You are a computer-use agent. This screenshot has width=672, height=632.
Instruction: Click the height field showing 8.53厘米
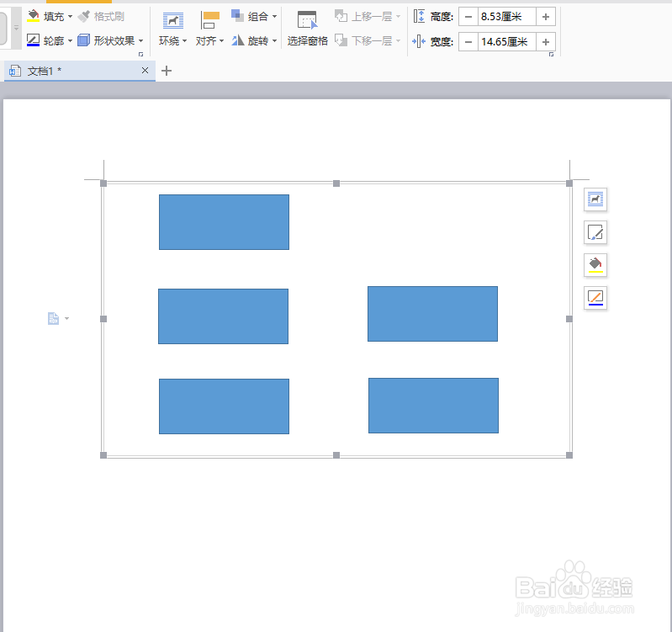[506, 17]
